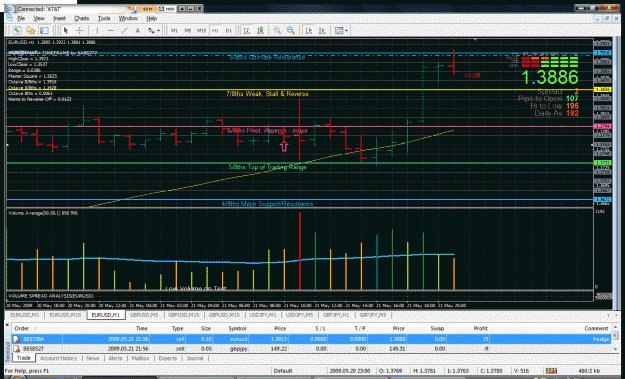
Task: Switch chart to M1 timeframe
Action: coord(174,30)
